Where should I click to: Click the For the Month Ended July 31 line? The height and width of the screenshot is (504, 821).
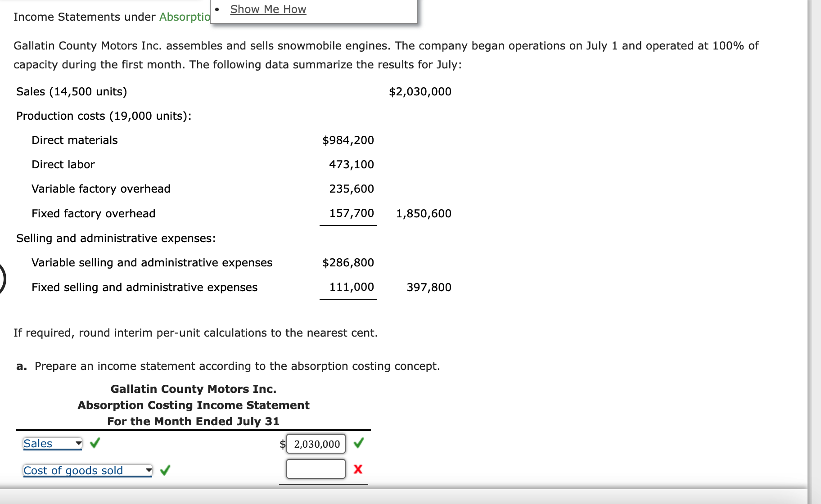click(x=194, y=421)
